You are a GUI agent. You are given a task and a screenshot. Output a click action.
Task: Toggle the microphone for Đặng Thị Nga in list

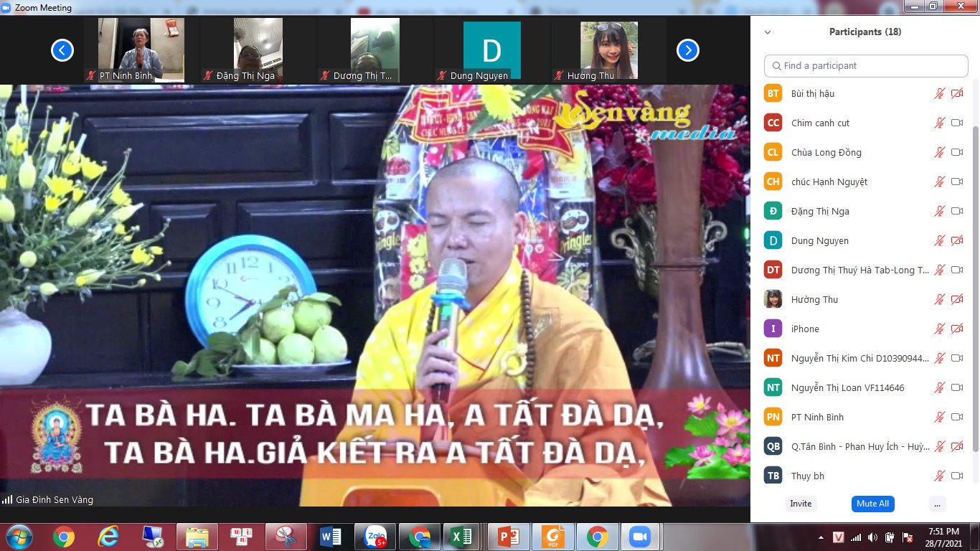click(x=939, y=211)
